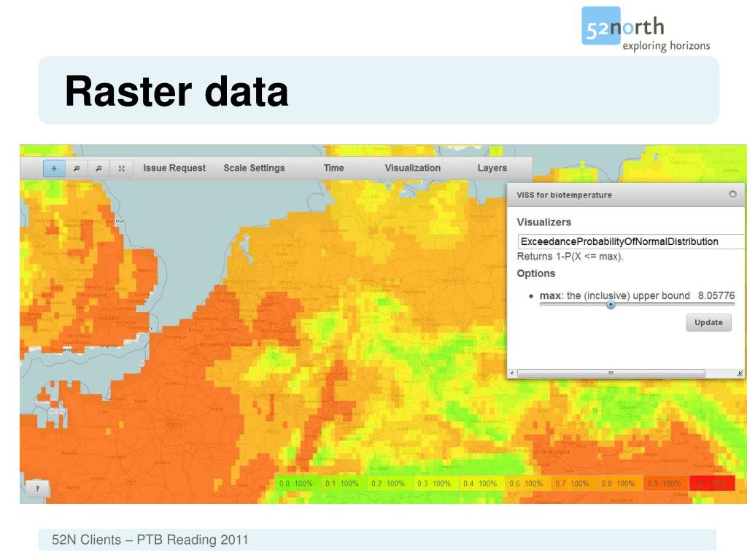
Task: Click the 'Raster data' slide title
Action: 177,91
